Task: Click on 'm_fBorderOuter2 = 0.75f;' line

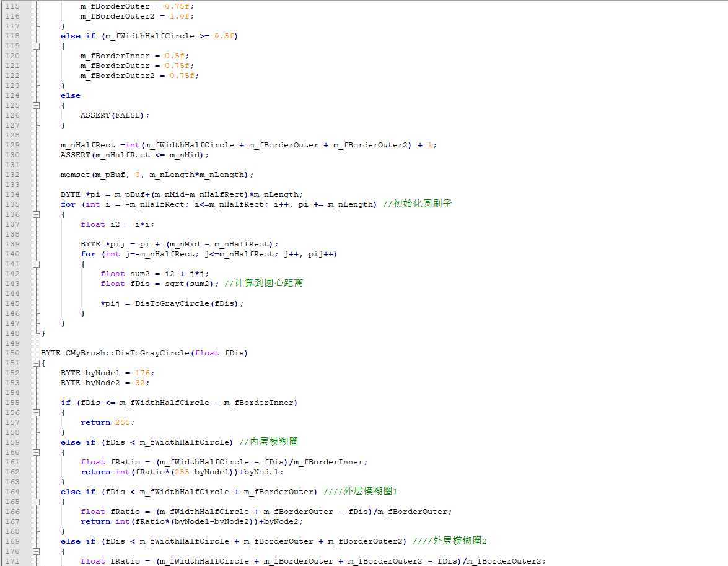Action: [139, 76]
